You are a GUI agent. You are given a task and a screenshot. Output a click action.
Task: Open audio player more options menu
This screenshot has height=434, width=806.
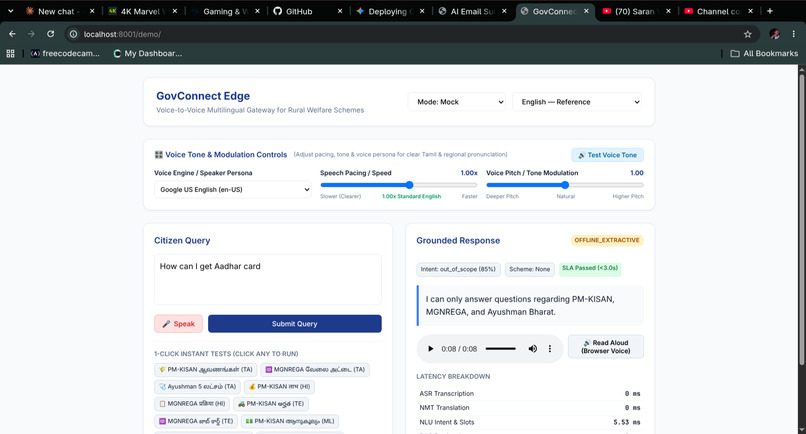[x=549, y=349]
